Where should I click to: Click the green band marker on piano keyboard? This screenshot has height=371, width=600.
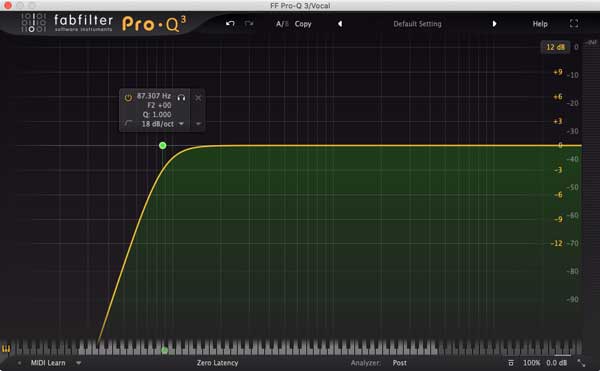click(x=165, y=350)
